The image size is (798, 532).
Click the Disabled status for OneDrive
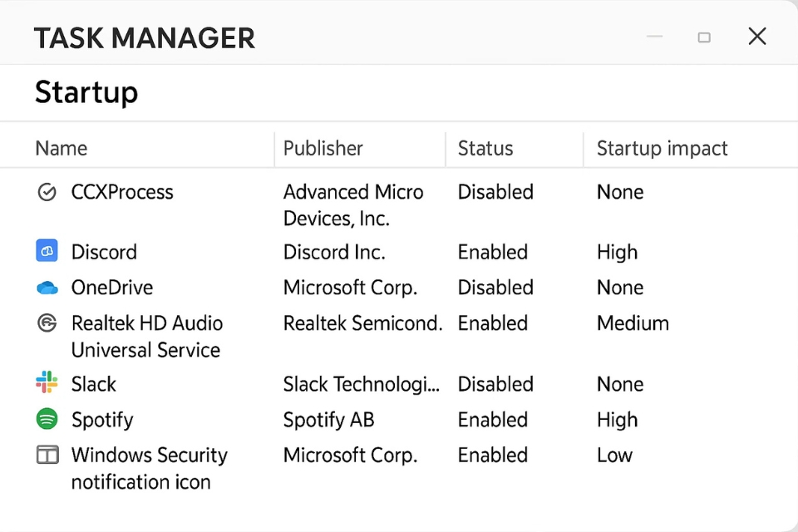pyautogui.click(x=495, y=288)
